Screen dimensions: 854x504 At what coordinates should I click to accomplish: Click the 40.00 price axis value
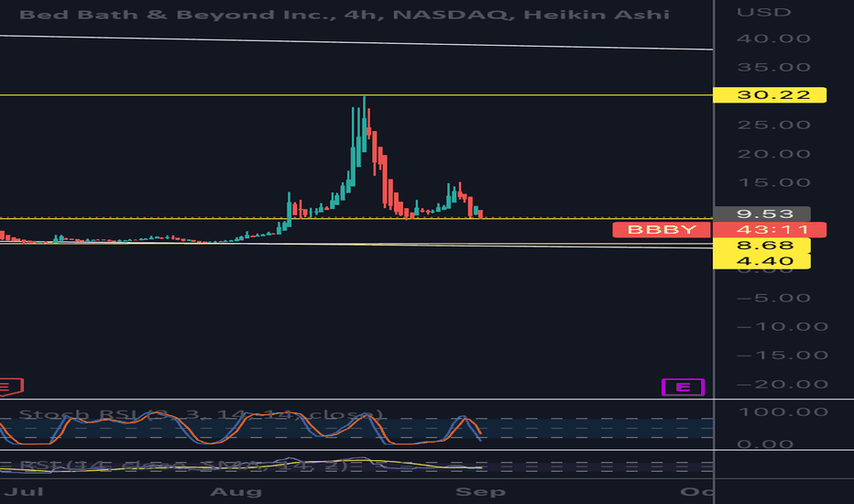[x=773, y=38]
